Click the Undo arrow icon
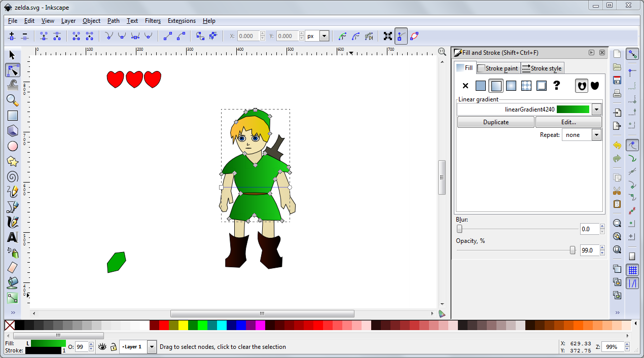644x358 pixels. coord(617,146)
